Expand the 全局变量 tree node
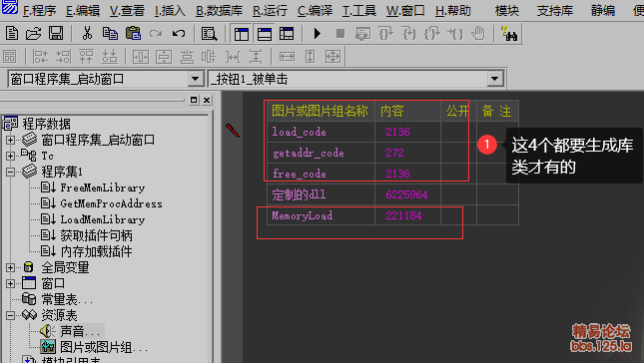This screenshot has width=644, height=363. pyautogui.click(x=10, y=268)
